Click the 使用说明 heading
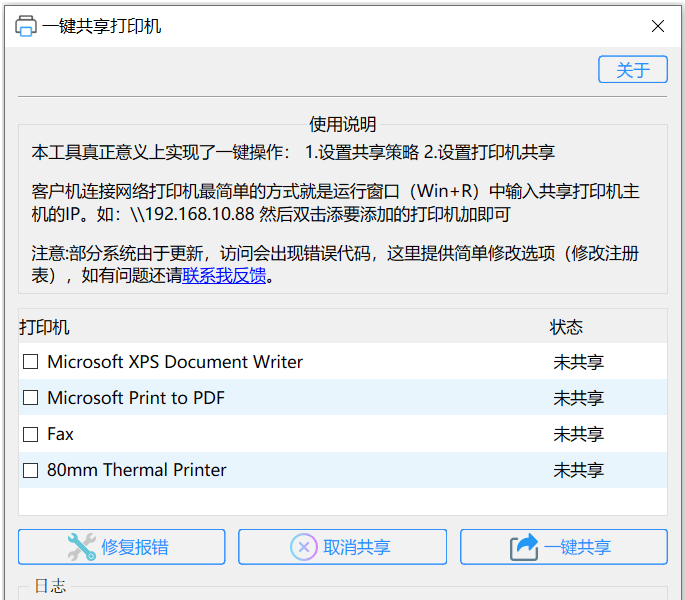This screenshot has width=685, height=600. (342, 124)
